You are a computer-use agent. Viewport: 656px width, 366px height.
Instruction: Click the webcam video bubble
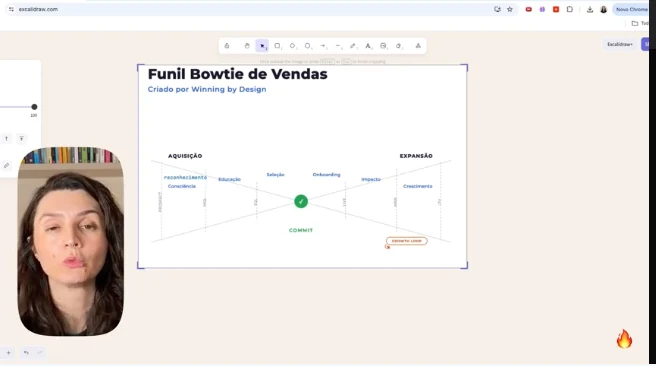[x=70, y=241]
